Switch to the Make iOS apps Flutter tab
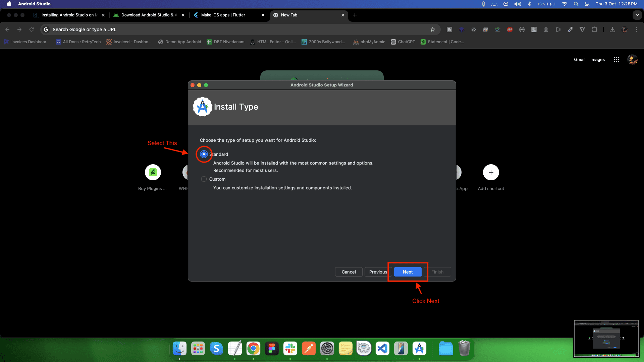644x362 pixels. tap(223, 15)
